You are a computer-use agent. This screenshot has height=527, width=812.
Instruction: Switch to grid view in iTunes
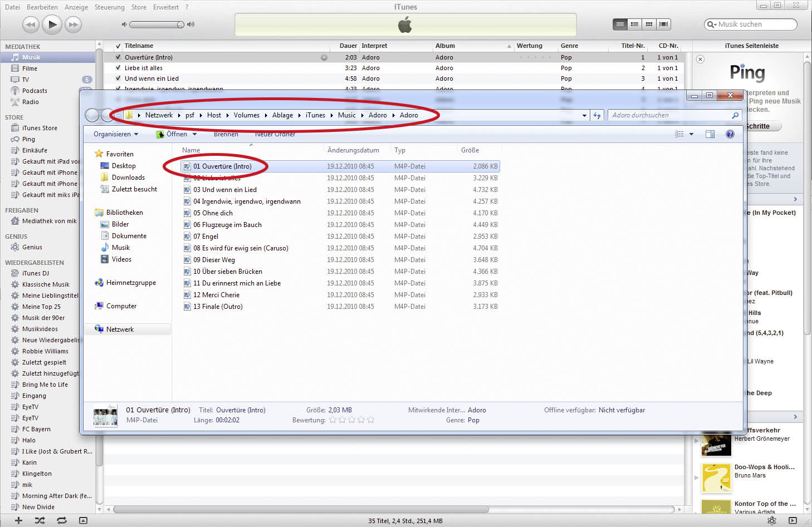point(649,24)
